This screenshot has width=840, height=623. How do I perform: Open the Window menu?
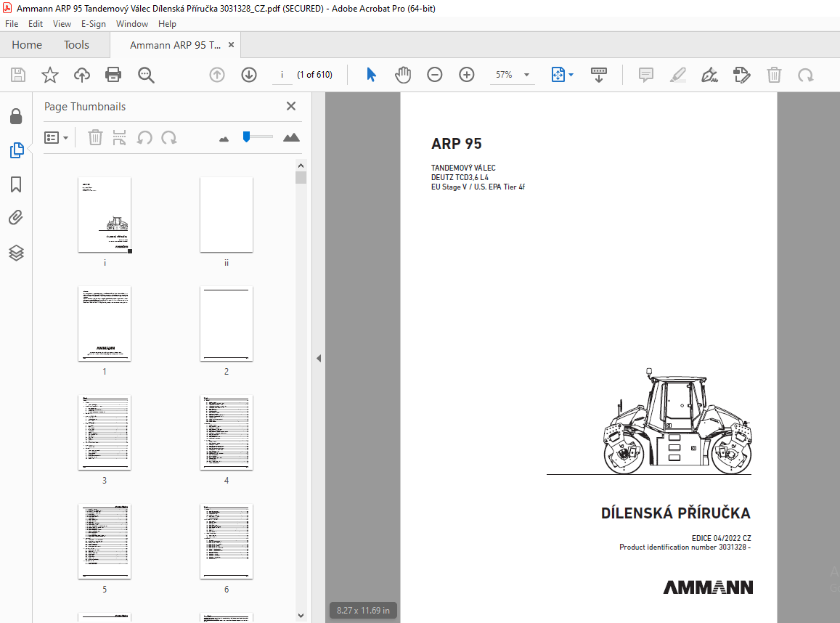pos(132,23)
